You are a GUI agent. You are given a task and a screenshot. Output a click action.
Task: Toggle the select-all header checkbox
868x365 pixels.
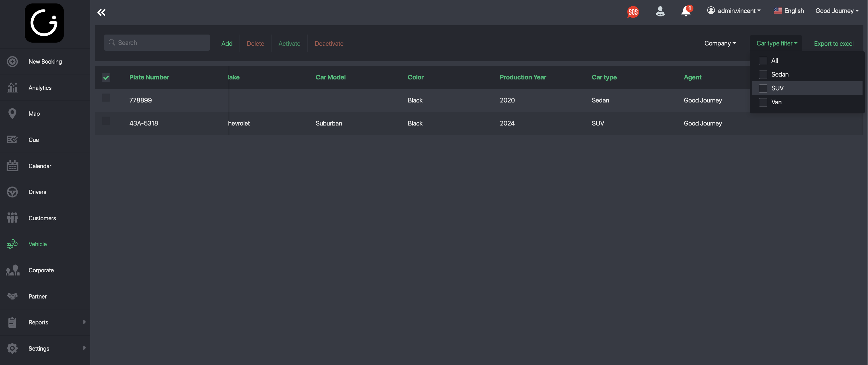coord(106,78)
